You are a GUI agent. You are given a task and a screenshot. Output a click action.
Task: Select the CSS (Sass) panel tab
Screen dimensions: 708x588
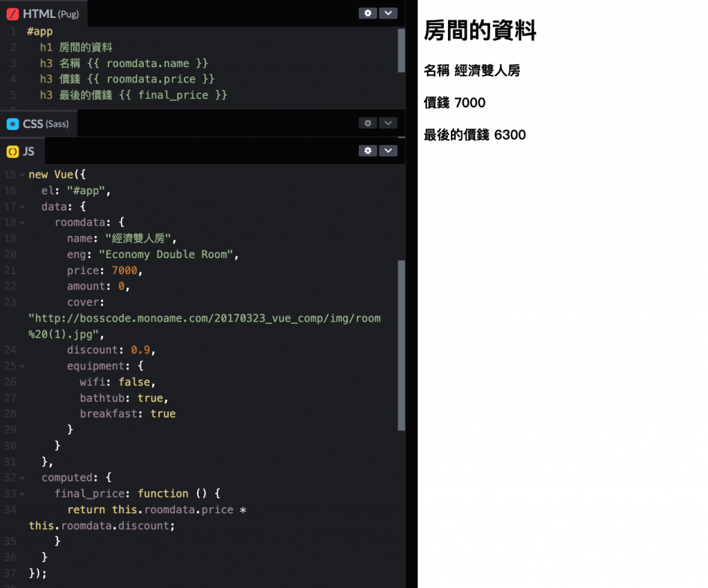click(39, 124)
